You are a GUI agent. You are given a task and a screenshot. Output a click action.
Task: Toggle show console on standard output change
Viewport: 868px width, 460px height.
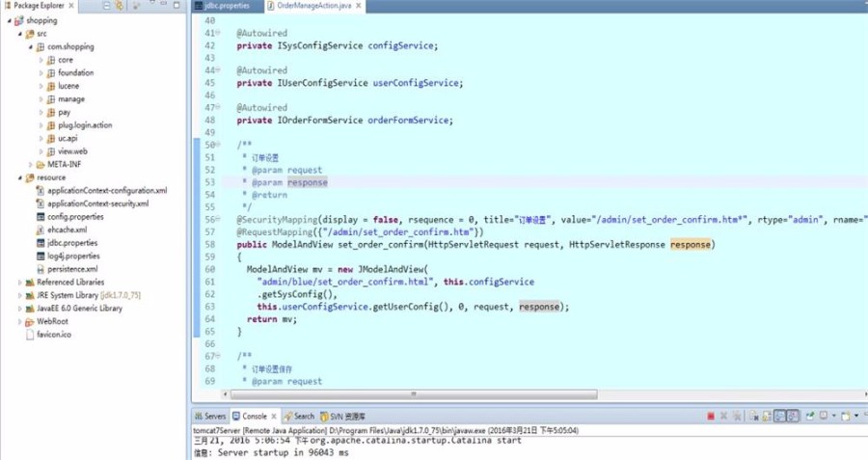click(780, 417)
